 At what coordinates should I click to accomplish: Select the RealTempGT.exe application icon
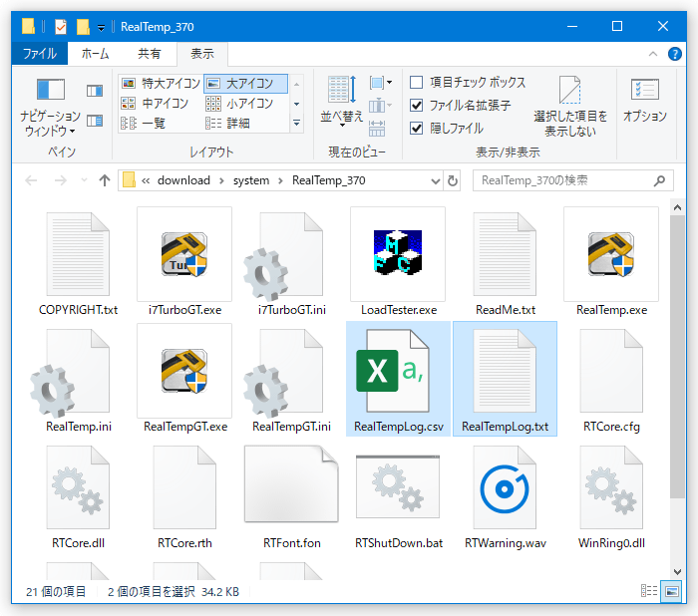pos(183,371)
